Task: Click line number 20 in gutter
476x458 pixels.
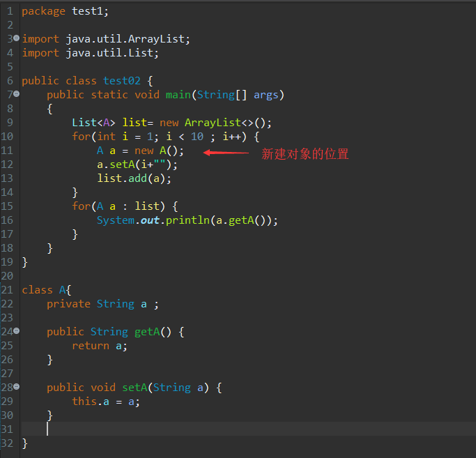Action: click(7, 276)
